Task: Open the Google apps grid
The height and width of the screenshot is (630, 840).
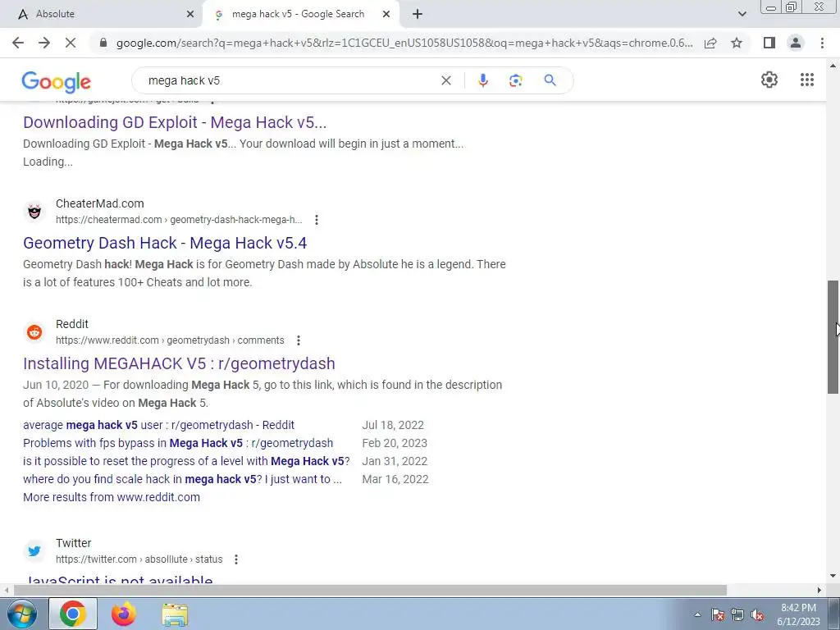Action: point(807,80)
